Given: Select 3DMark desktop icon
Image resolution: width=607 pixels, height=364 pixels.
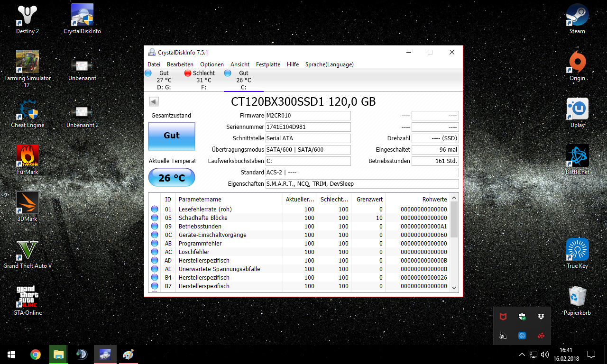Looking at the screenshot, I should (x=28, y=207).
